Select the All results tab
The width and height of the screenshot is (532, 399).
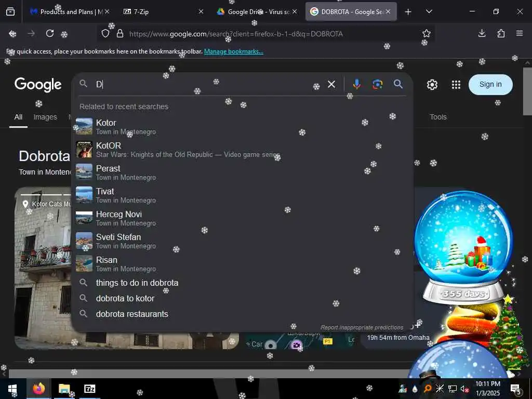point(18,117)
